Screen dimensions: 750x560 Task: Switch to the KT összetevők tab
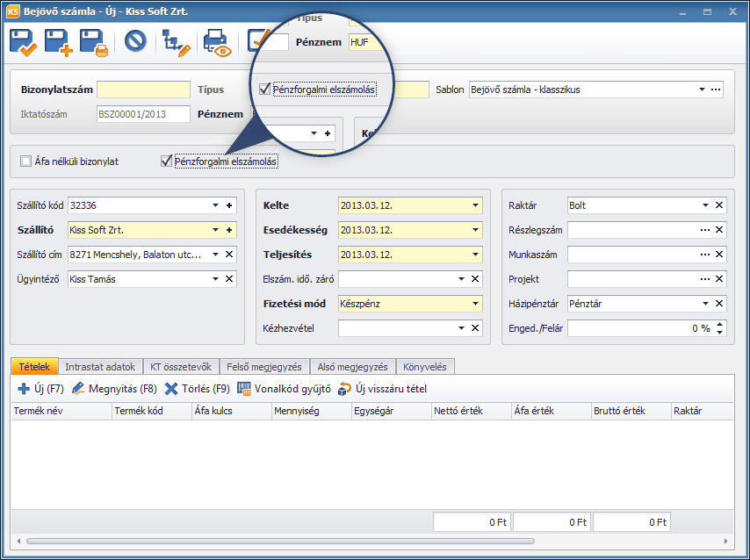[x=181, y=367]
